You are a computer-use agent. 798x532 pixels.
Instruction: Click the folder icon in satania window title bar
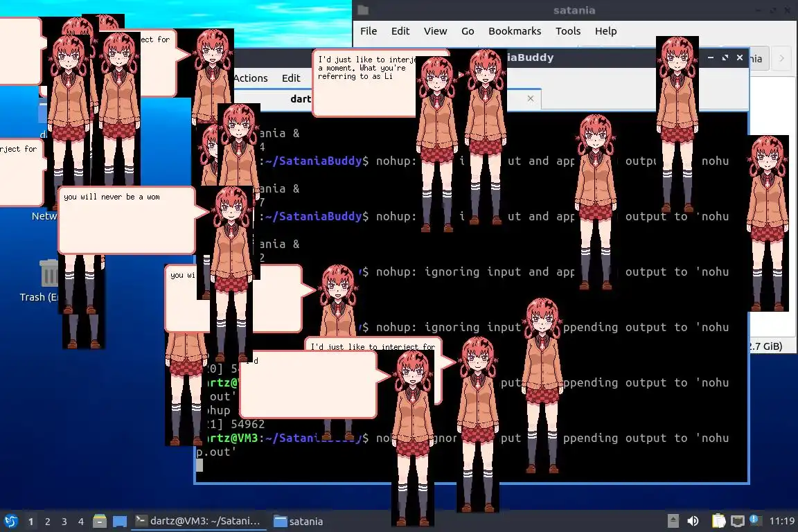363,10
